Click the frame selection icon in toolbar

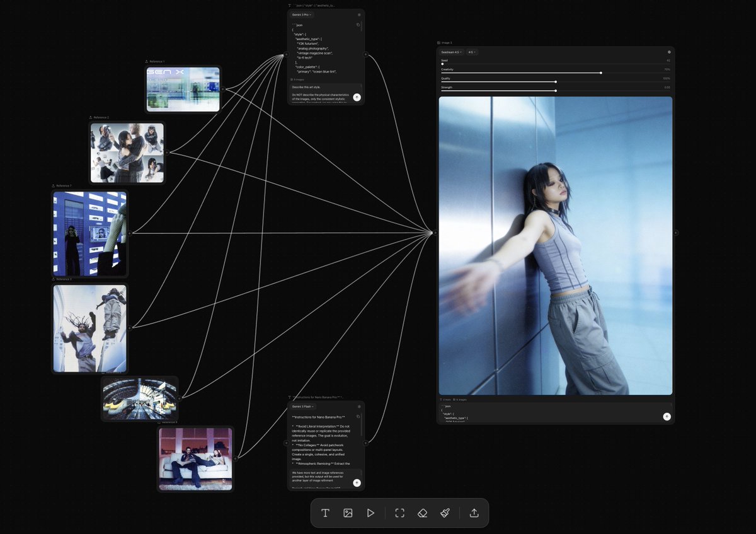[x=399, y=513]
